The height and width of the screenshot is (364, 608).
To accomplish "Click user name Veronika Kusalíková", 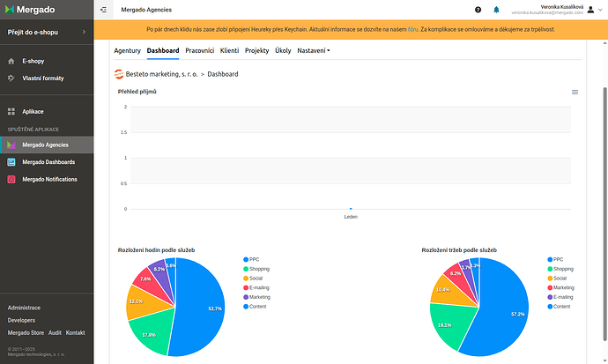I will [x=562, y=7].
